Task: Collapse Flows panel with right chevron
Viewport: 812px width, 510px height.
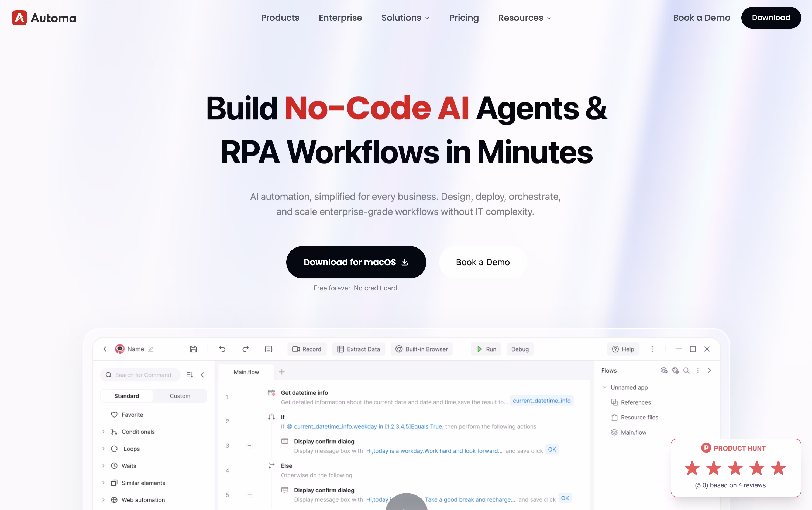Action: (x=710, y=370)
